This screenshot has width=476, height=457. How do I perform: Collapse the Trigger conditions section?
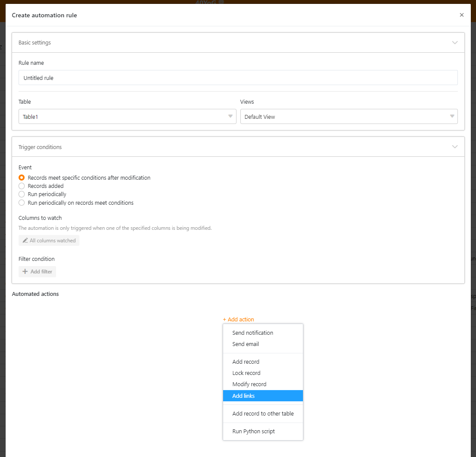454,147
